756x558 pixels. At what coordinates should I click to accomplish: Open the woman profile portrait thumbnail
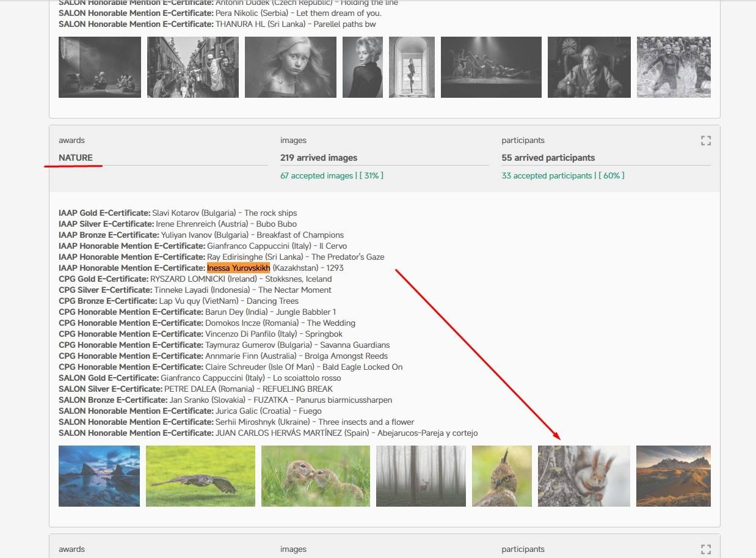coord(362,67)
